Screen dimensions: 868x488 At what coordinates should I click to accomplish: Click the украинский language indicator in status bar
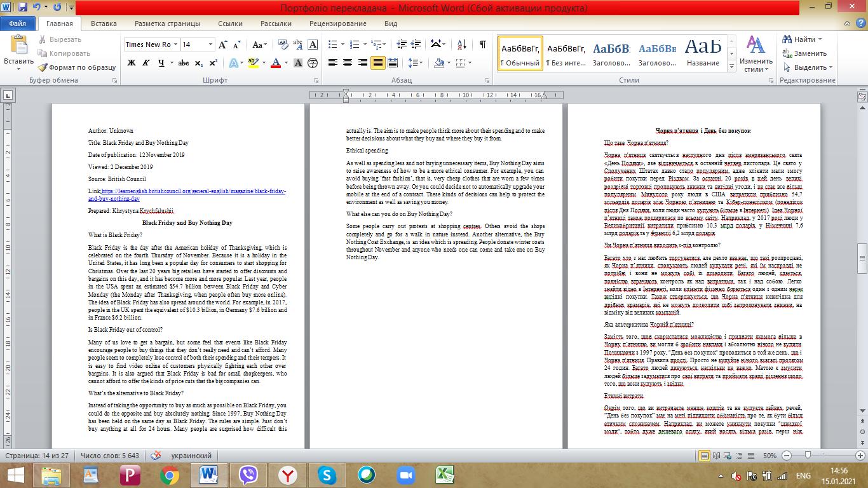click(x=192, y=456)
